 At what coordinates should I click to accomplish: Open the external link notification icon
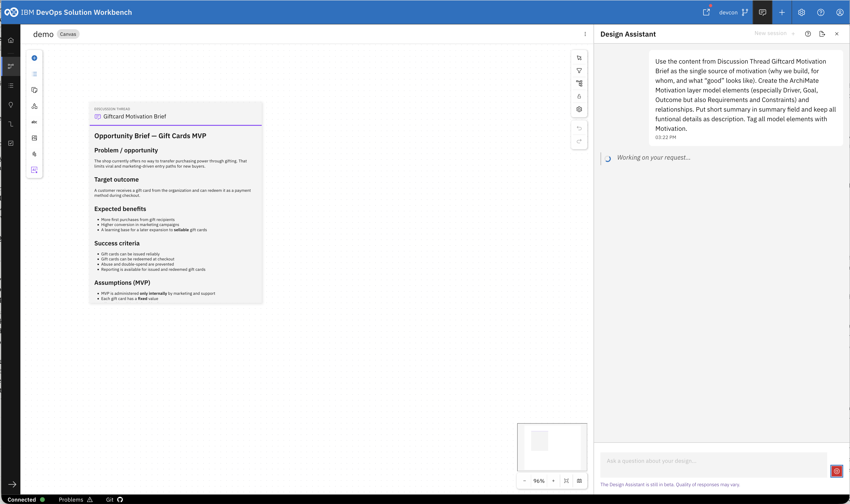(x=706, y=12)
